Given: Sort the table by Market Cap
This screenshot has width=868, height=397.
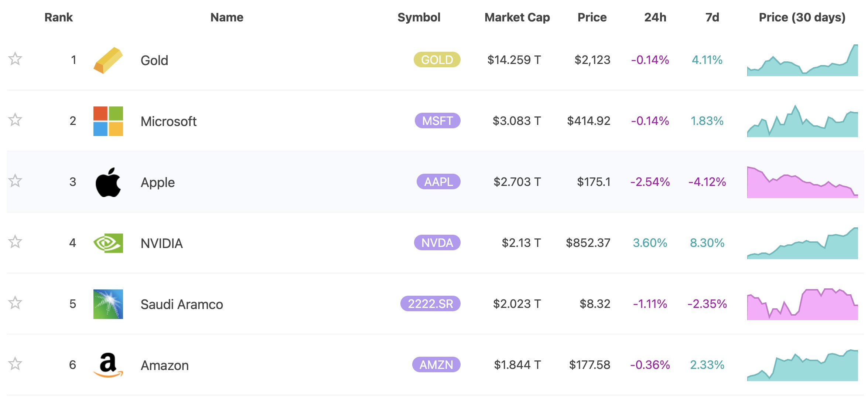Looking at the screenshot, I should pos(517,17).
